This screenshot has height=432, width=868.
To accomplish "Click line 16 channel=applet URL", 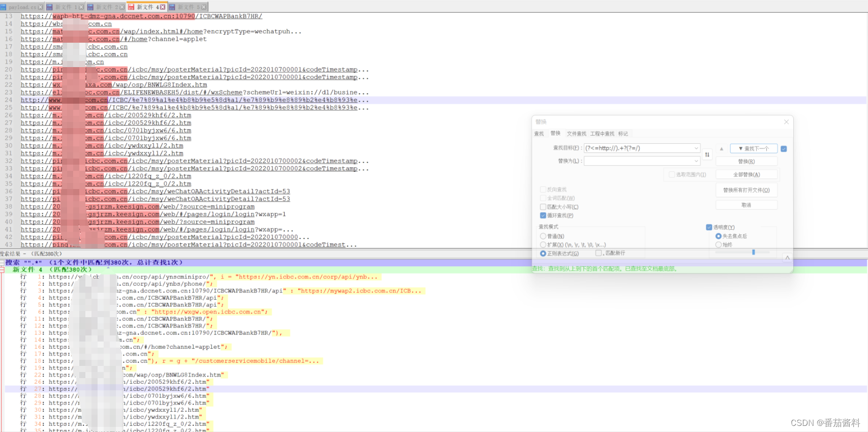I will pyautogui.click(x=114, y=39).
